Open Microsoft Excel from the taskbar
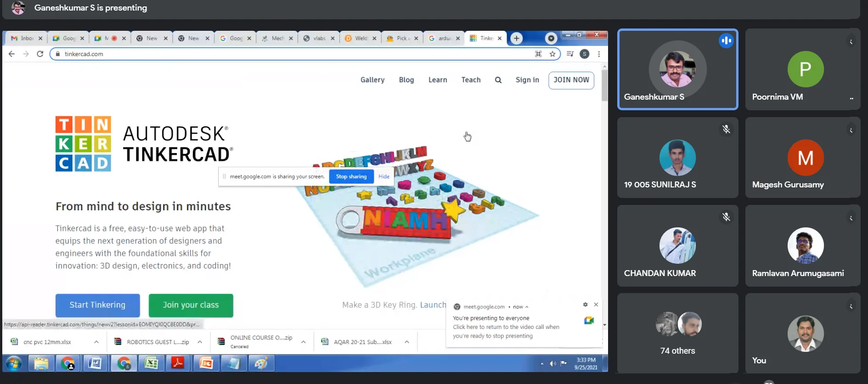This screenshot has width=868, height=384. (151, 363)
